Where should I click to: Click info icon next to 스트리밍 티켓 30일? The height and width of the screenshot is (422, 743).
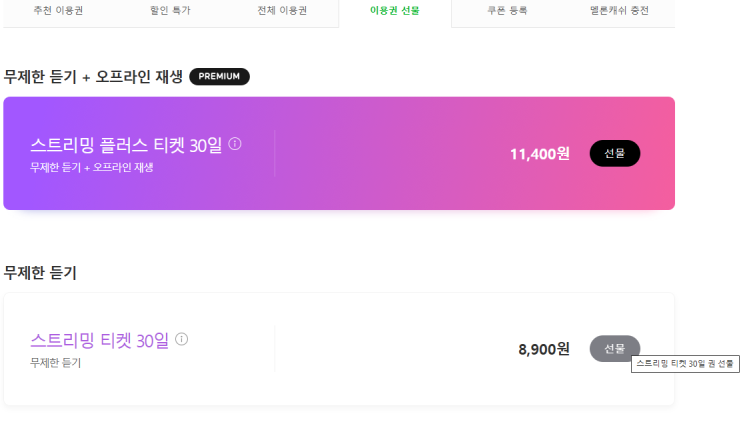181,339
